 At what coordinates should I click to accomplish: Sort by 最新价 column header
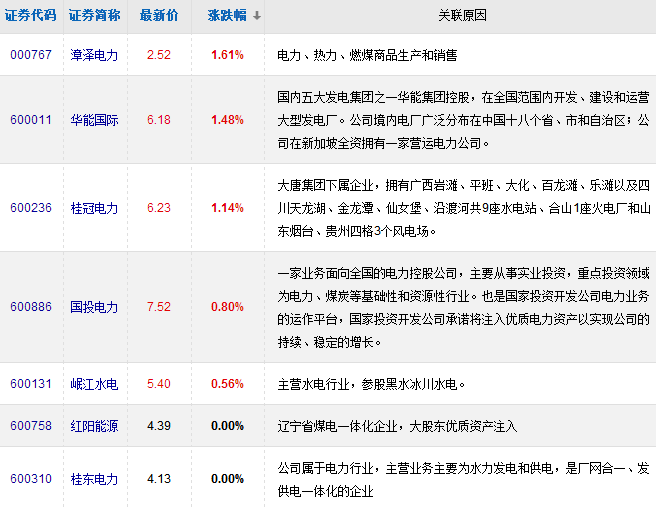point(159,15)
